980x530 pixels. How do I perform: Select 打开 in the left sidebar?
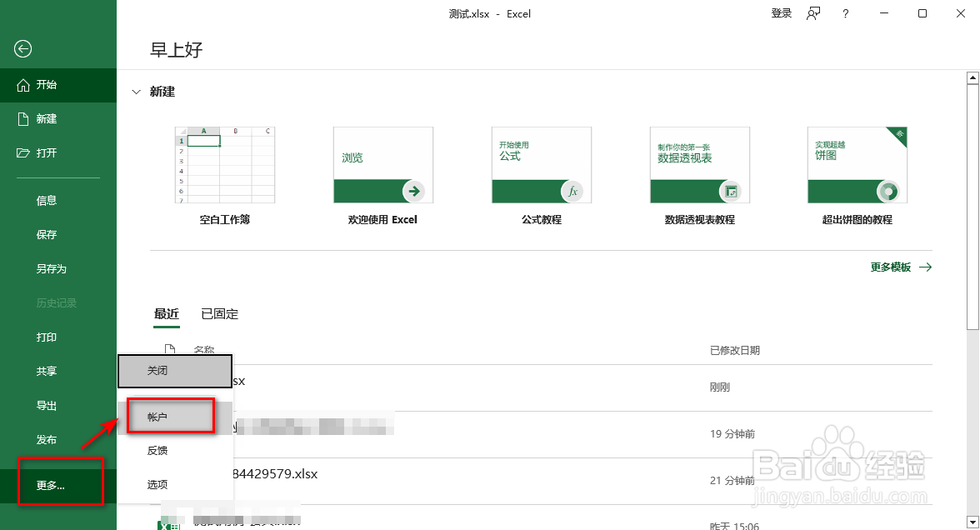(58, 153)
